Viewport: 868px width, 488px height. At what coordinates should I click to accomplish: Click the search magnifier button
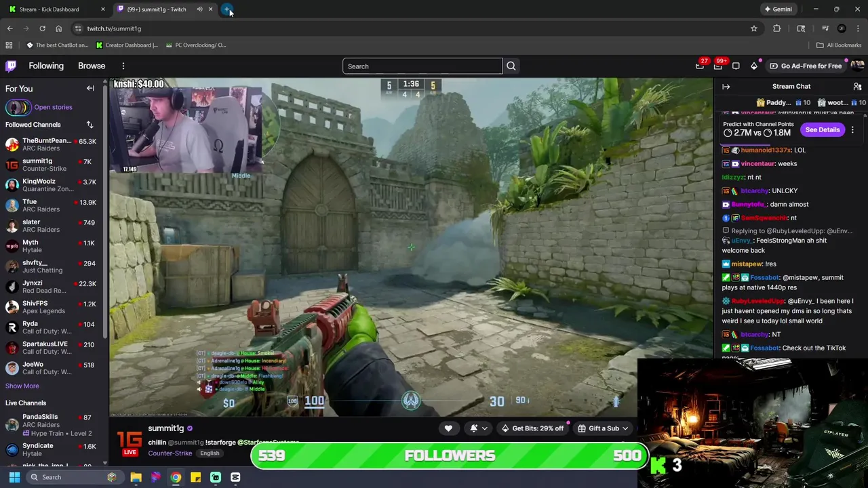[511, 66]
